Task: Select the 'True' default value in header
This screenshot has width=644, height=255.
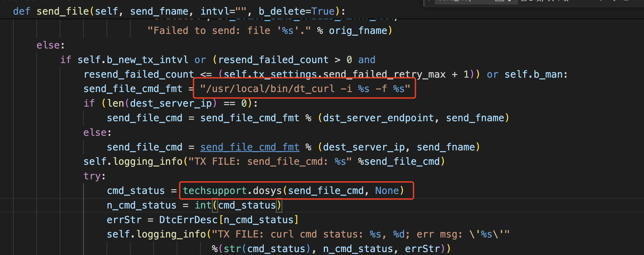Action: 323,11
